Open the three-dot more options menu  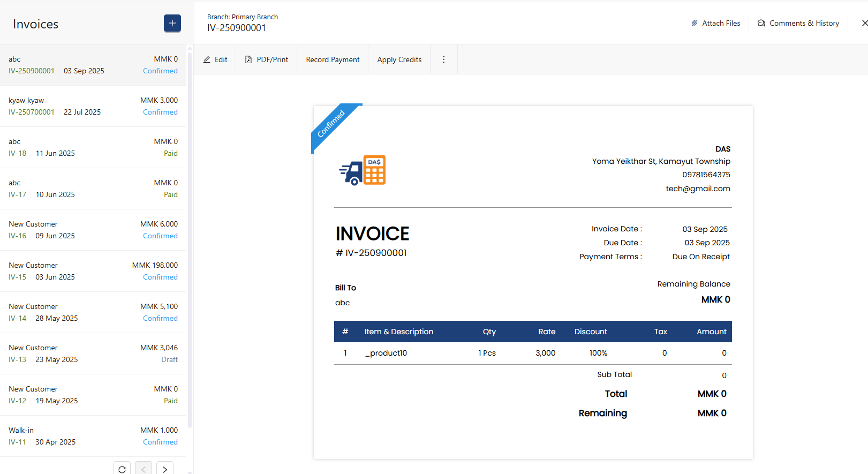click(443, 59)
